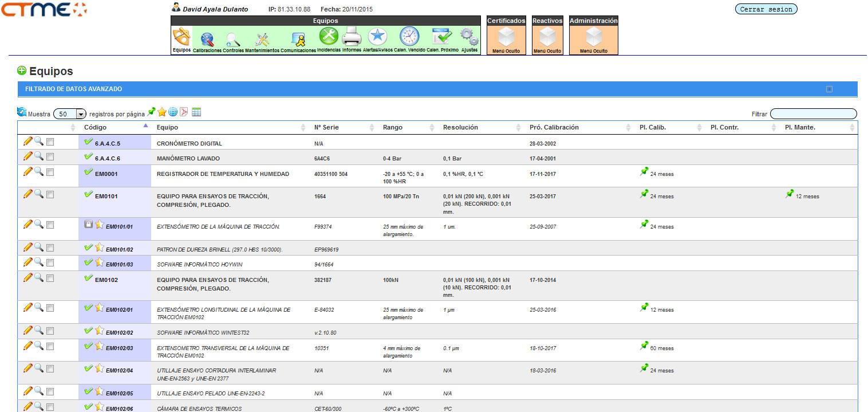Image resolution: width=868 pixels, height=412 pixels.
Task: Select the checkbox for row EM0101
Action: click(50, 195)
